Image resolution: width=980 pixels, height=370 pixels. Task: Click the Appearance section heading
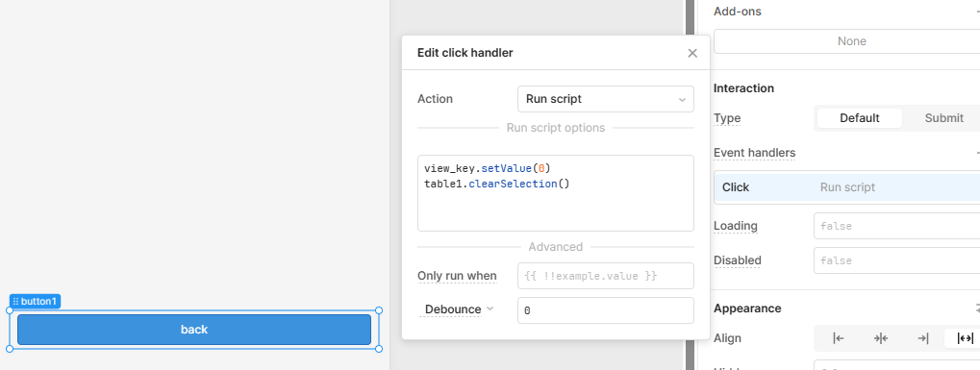click(x=747, y=308)
